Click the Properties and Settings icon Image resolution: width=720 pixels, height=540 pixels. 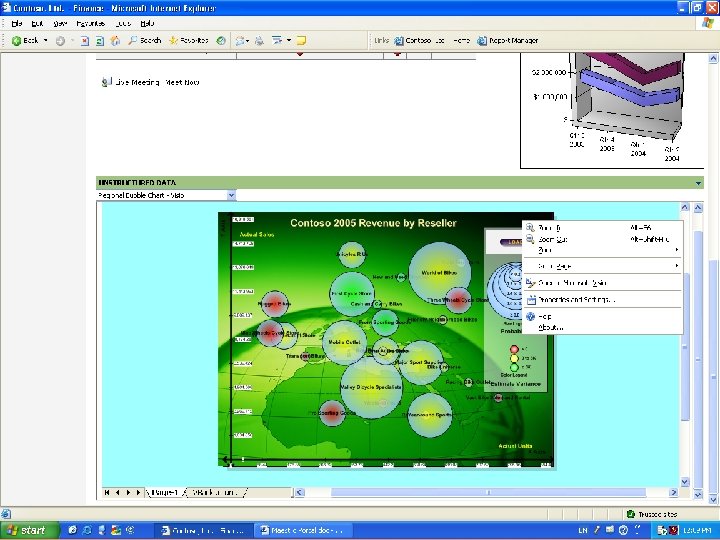click(x=531, y=300)
